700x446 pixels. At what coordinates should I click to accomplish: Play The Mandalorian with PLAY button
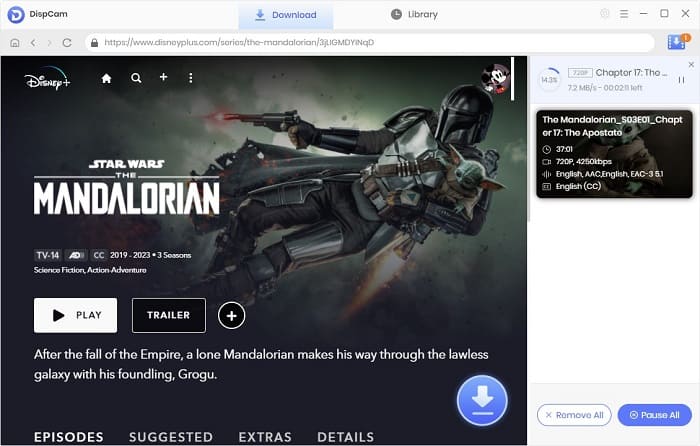click(75, 315)
